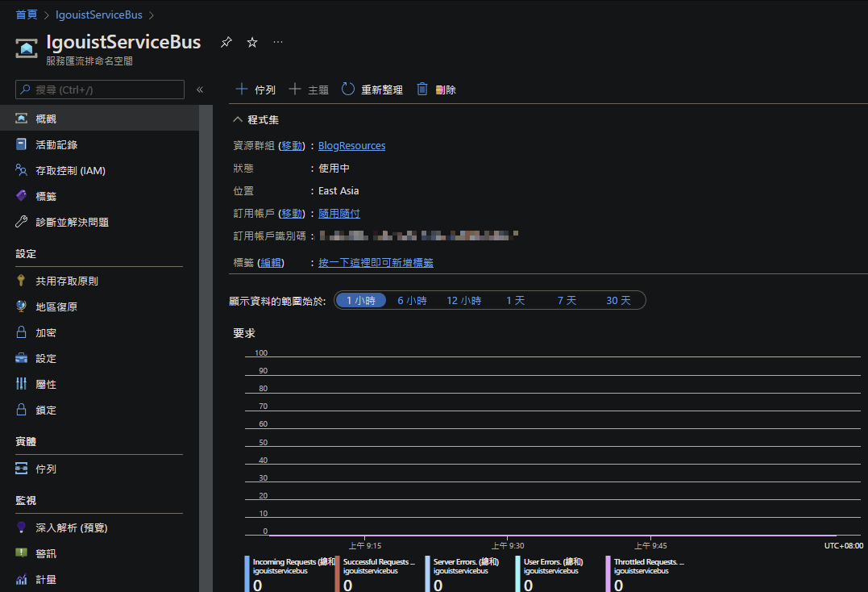Click the 要求 chart title
The height and width of the screenshot is (592, 868).
pos(244,333)
